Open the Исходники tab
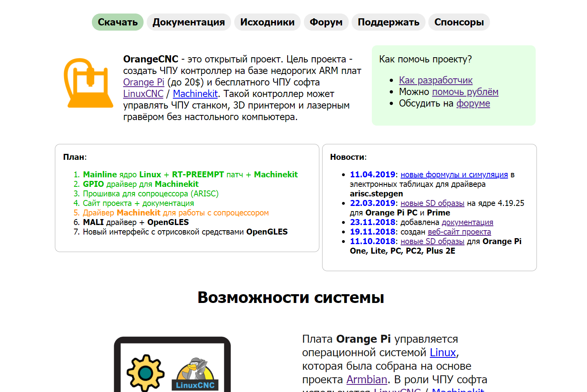 tap(267, 22)
